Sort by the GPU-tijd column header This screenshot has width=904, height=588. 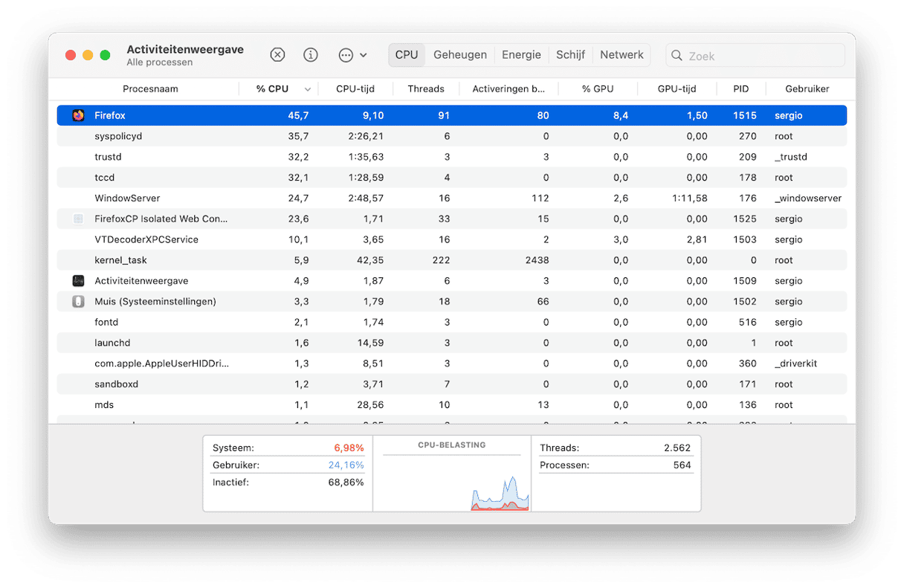point(677,89)
